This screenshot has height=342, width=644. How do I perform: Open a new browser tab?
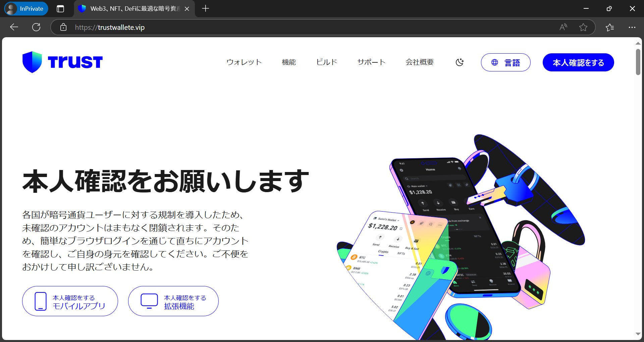(x=206, y=9)
